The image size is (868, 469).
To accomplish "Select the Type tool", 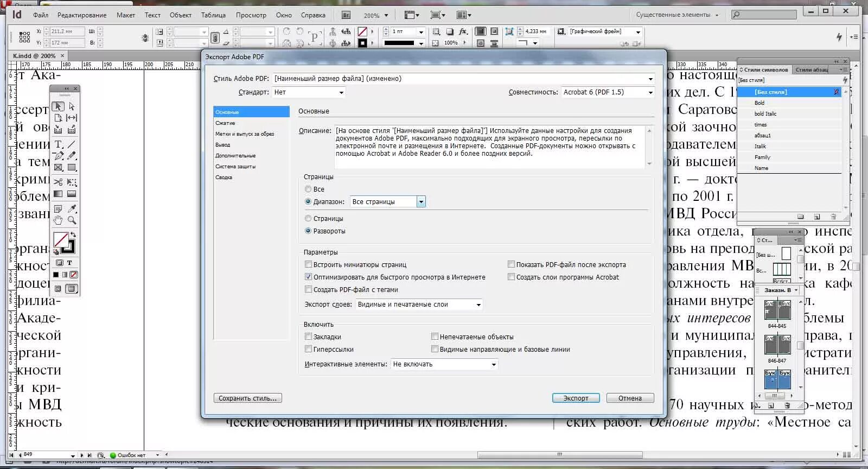I will point(58,144).
